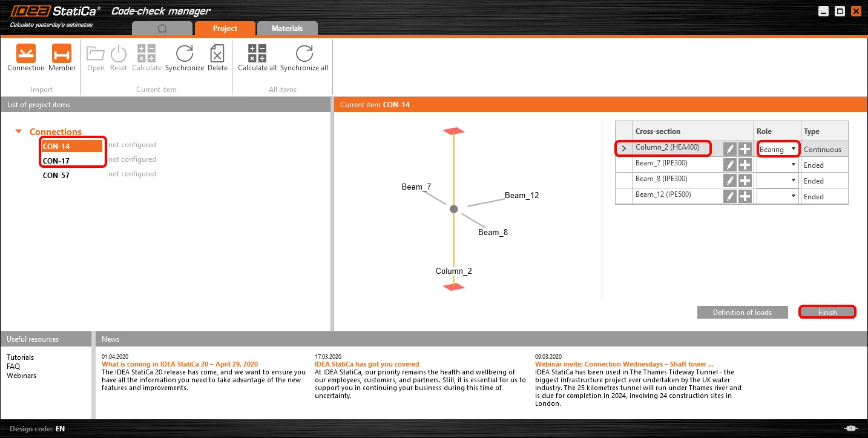Add cross-section for Beam_7 row
The width and height of the screenshot is (868, 438).
click(745, 165)
